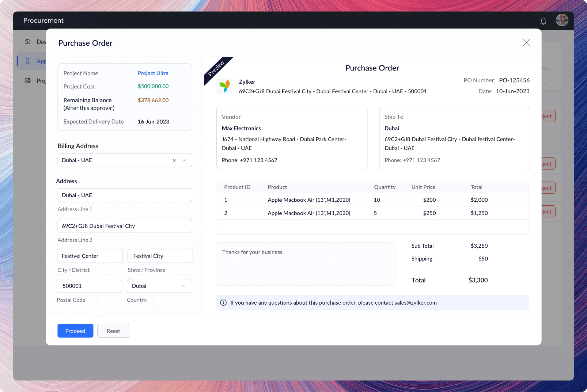
Task: Click the grand Total $3,300
Action: (478, 280)
